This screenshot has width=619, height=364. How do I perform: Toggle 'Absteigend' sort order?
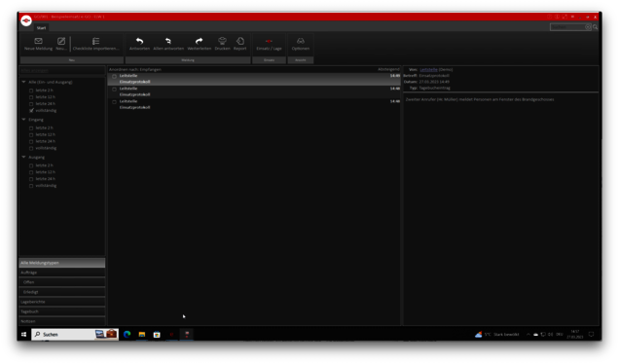click(388, 69)
